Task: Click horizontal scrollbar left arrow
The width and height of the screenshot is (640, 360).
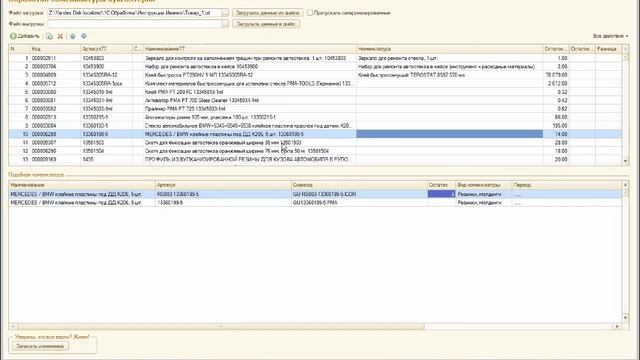Action: [x=13, y=327]
